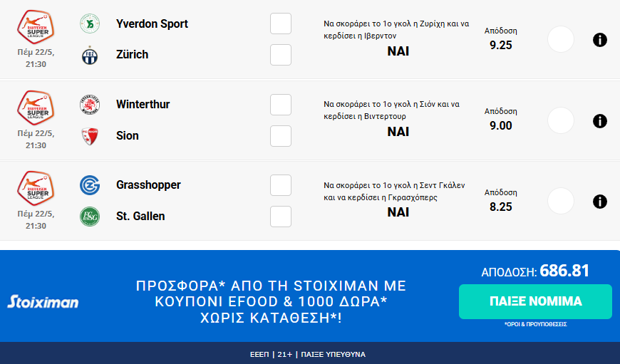The height and width of the screenshot is (364, 620).
Task: Select the 8.25 odds round toggle
Action: (561, 201)
